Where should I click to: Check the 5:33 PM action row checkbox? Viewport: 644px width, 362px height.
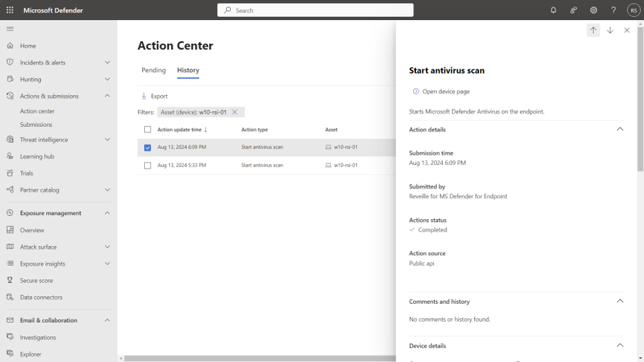pyautogui.click(x=148, y=166)
